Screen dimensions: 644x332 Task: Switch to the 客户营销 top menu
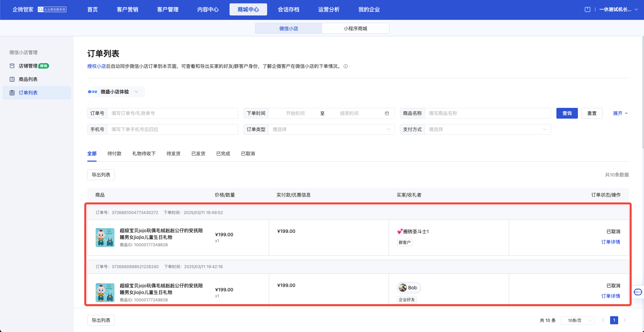point(128,9)
